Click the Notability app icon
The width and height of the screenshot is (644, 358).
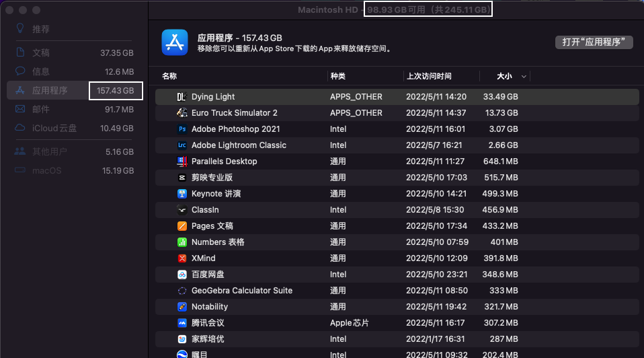(x=182, y=307)
